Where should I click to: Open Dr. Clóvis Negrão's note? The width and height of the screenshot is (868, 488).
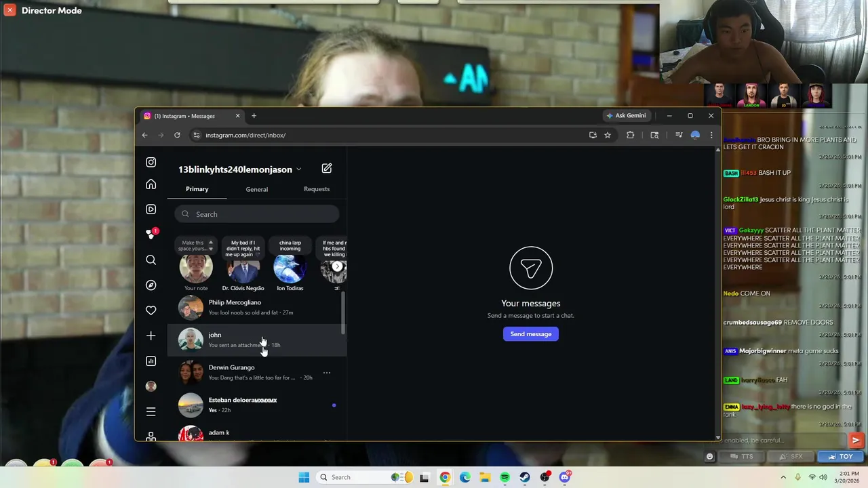click(243, 268)
